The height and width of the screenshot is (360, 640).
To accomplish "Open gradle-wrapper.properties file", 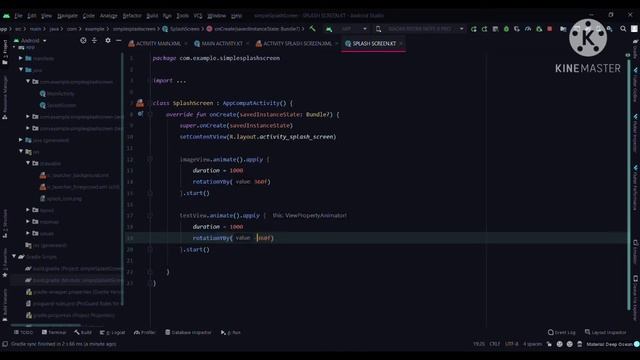I will click(73, 292).
